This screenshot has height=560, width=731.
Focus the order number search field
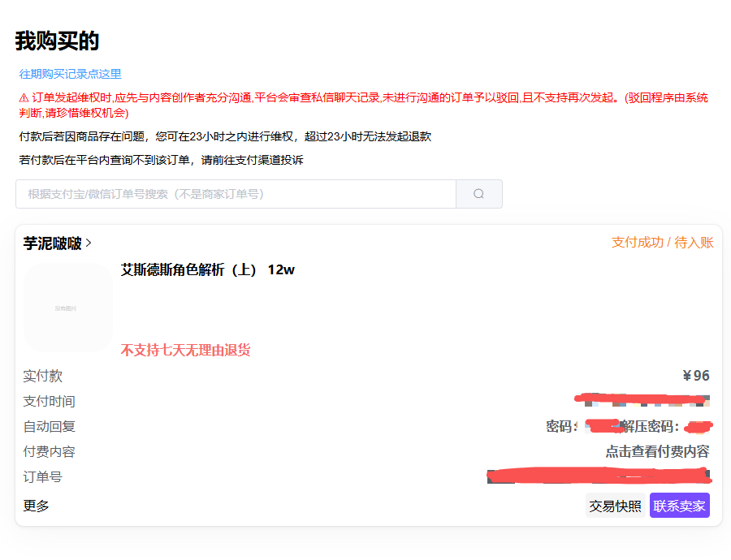pyautogui.click(x=236, y=194)
